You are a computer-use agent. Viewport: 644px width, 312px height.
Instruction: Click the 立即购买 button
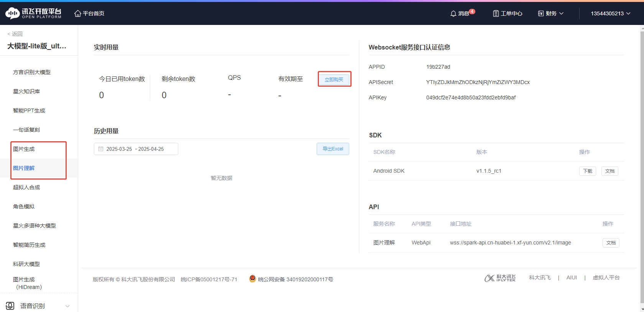pos(334,79)
